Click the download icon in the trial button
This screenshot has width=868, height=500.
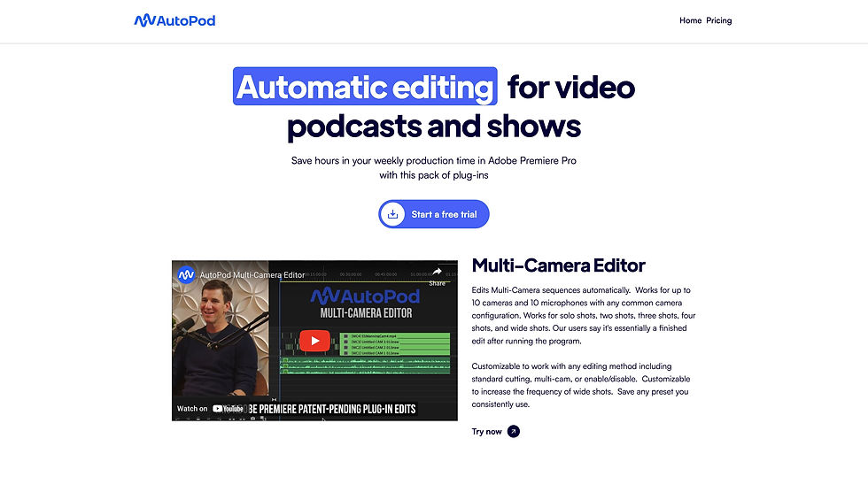tap(392, 214)
